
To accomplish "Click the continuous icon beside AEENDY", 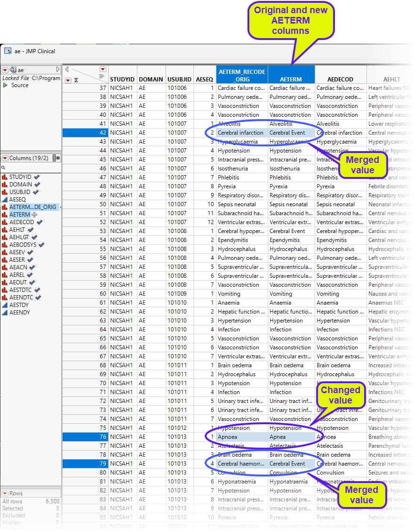I will pyautogui.click(x=5, y=313).
